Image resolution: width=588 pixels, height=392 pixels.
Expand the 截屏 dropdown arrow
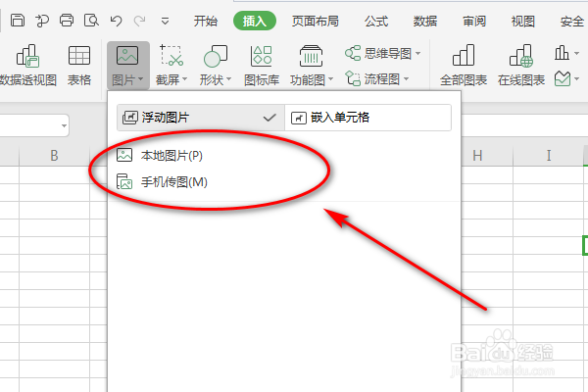(x=184, y=79)
